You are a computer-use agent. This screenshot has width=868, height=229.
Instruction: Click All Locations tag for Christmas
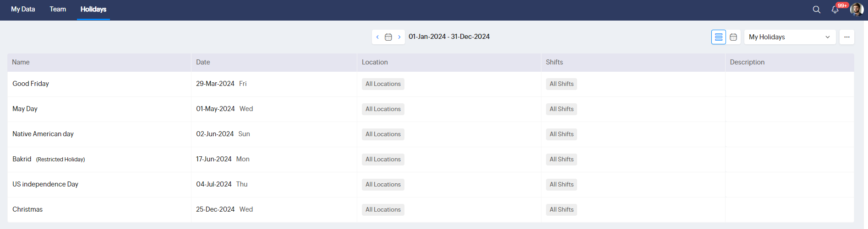coord(383,210)
